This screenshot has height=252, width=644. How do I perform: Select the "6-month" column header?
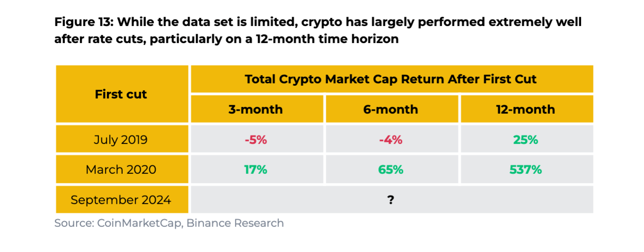click(391, 109)
